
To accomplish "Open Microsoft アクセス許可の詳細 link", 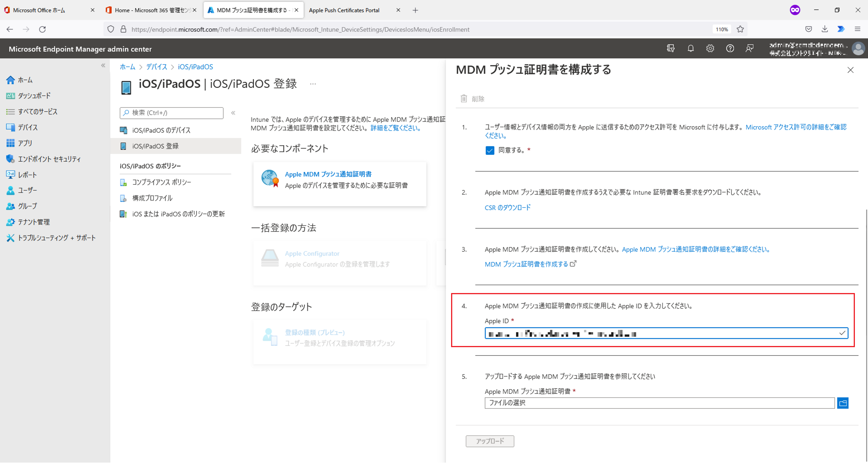I will tap(666, 131).
